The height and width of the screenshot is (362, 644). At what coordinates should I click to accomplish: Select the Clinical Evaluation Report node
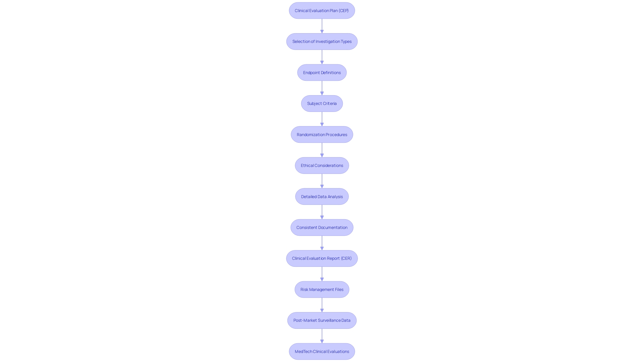click(322, 258)
